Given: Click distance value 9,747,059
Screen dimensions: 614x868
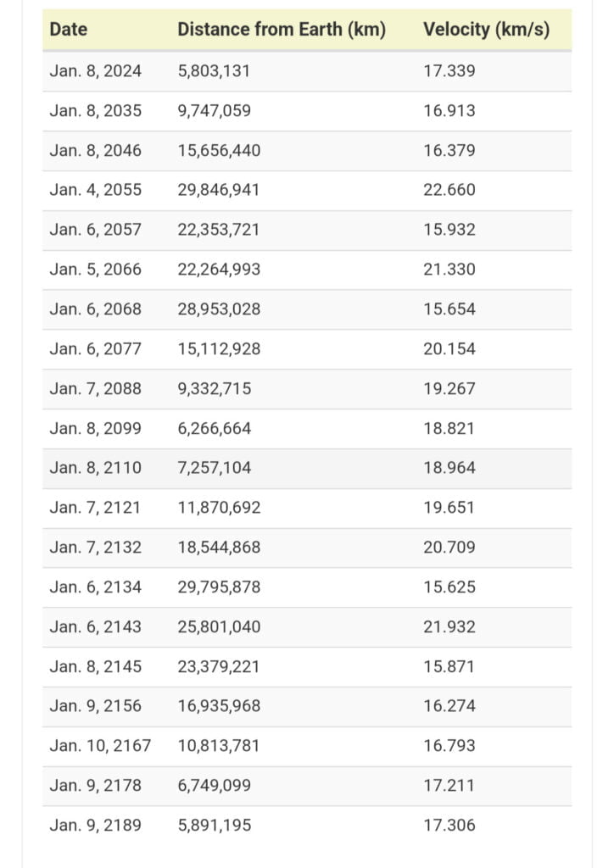Looking at the screenshot, I should (215, 111).
